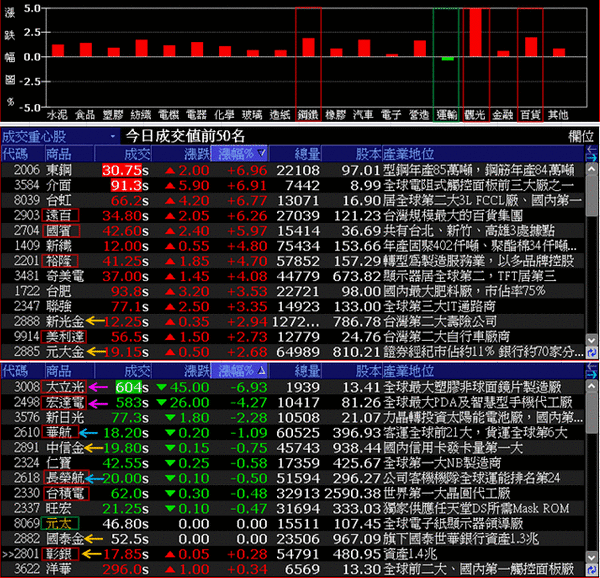Click the 欄位 column settings button
This screenshot has height=578, width=600.
[x=581, y=136]
